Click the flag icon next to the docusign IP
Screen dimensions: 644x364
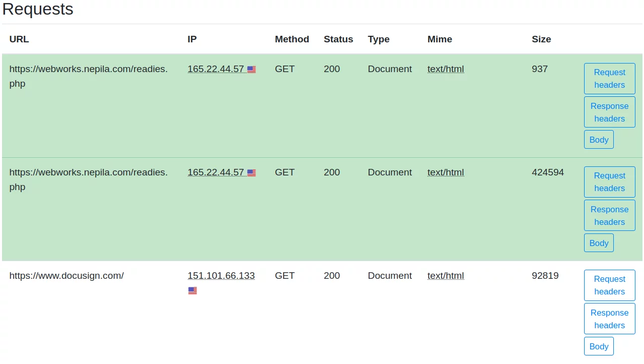click(192, 290)
